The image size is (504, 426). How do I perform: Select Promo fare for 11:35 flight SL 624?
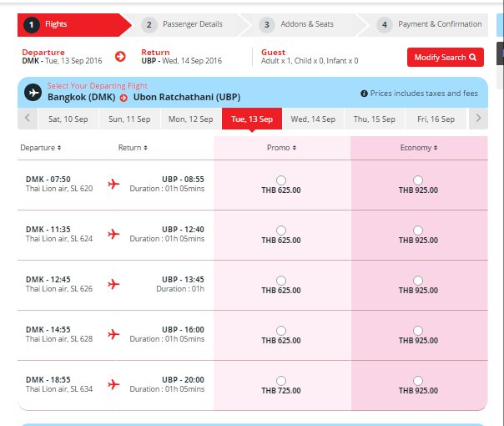[x=281, y=231]
